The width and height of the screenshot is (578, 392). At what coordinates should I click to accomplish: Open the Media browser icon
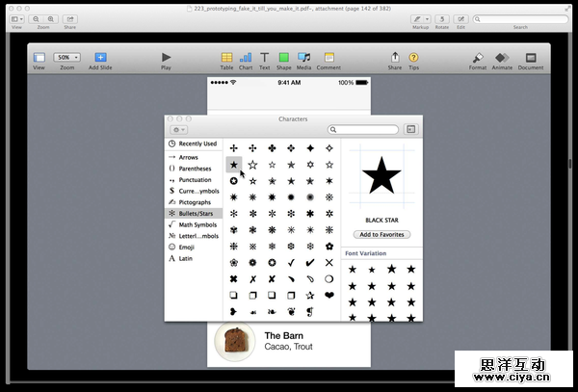pos(303,59)
